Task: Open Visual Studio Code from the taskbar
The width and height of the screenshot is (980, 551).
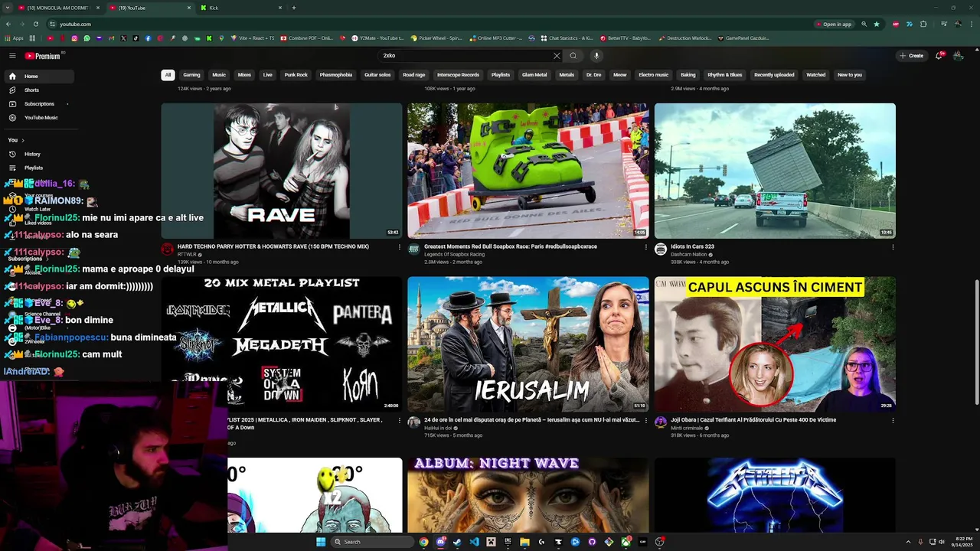Action: point(474,542)
